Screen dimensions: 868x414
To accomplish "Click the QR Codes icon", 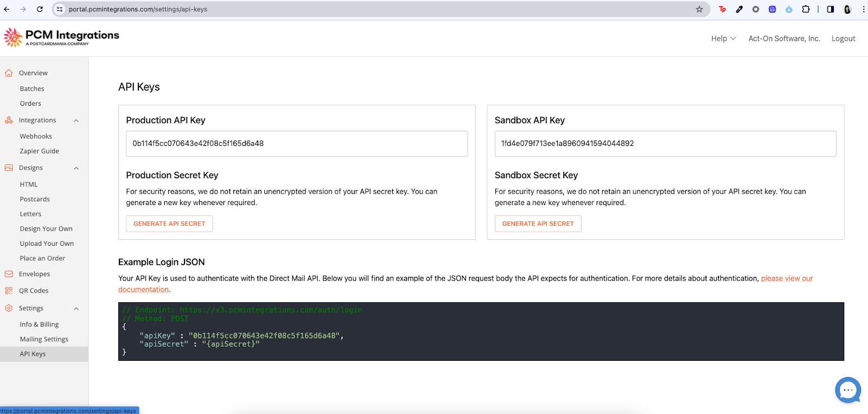I will coord(9,291).
